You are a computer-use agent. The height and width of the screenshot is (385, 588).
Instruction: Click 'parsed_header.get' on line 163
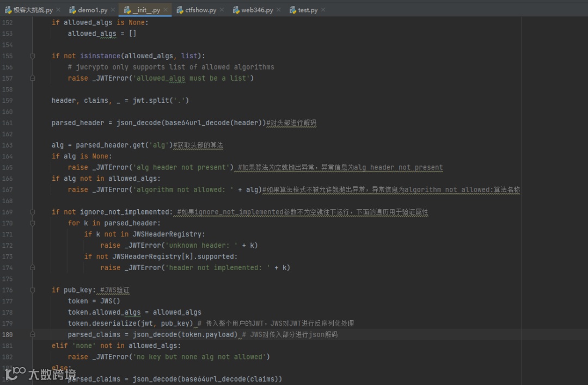[110, 145]
